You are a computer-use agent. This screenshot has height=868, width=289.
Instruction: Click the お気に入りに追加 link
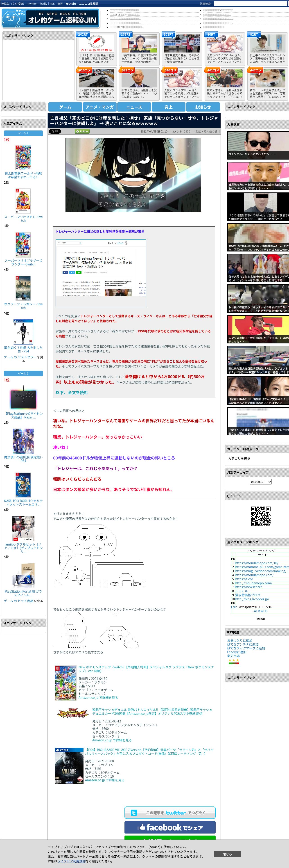pyautogui.click(x=239, y=641)
